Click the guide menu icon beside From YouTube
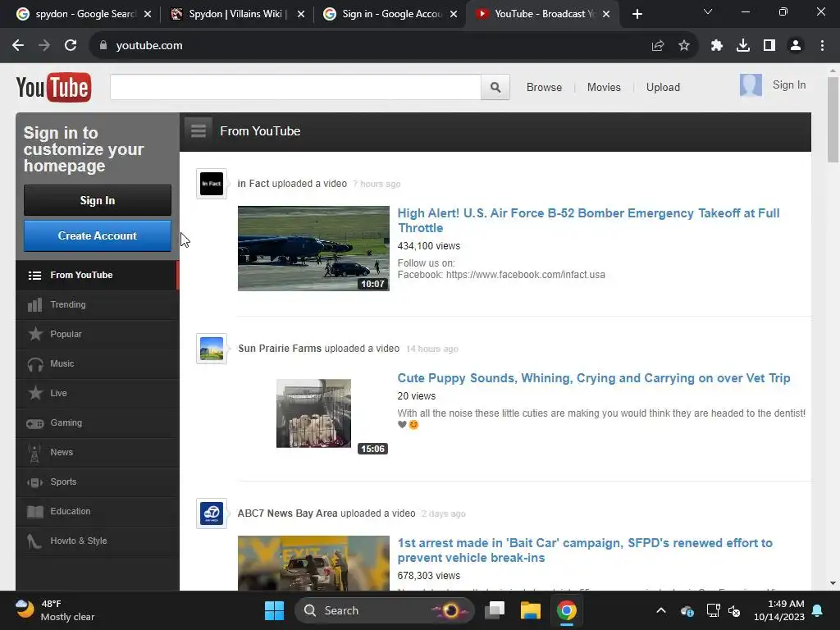Viewport: 840px width, 630px height. coord(199,130)
